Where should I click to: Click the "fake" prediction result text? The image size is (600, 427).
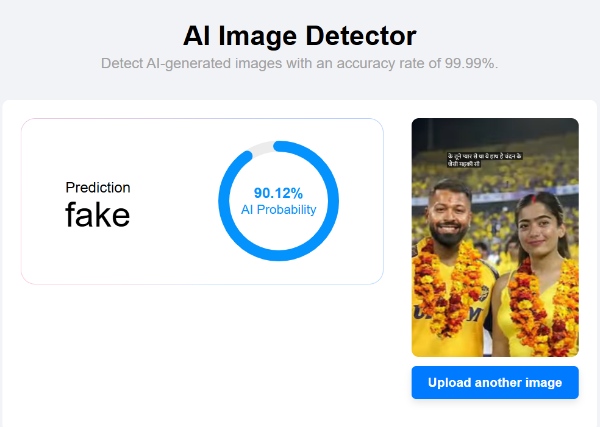coord(97,214)
